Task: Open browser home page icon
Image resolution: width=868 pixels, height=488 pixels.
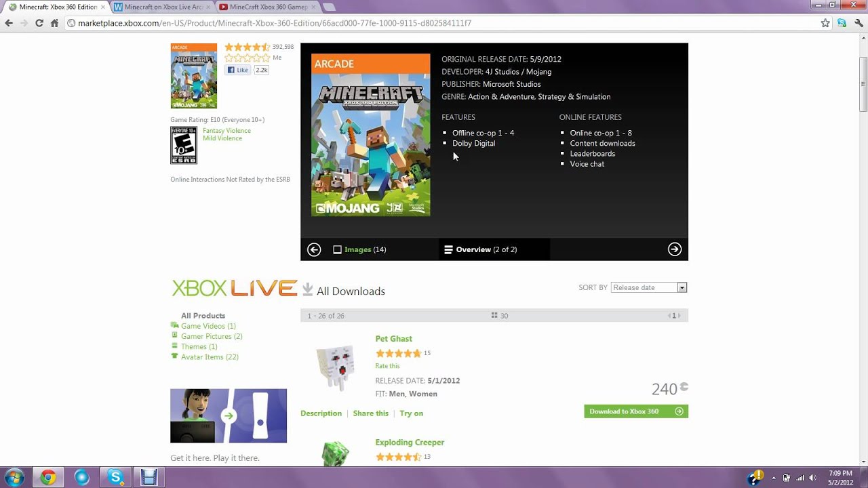Action: pyautogui.click(x=55, y=23)
